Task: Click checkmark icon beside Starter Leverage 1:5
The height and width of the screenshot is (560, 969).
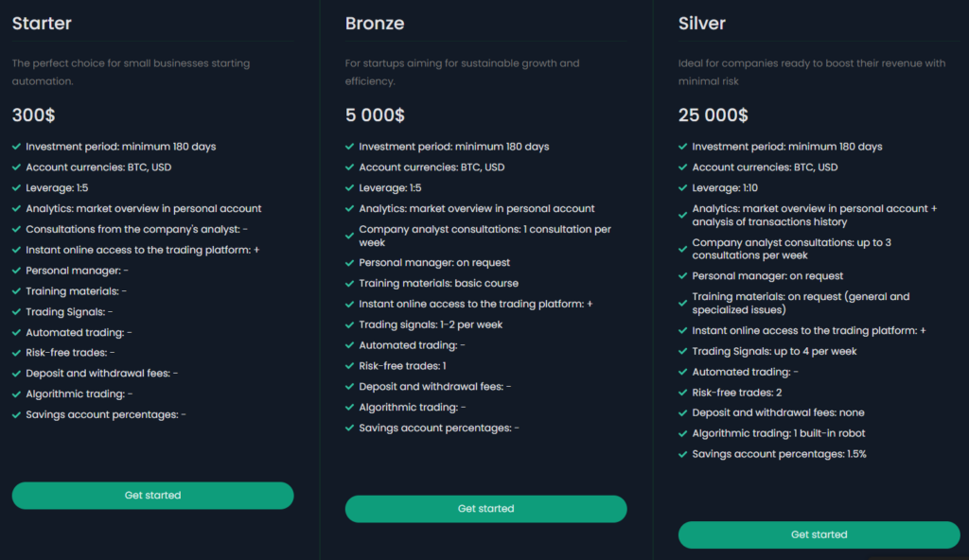Action: (x=17, y=188)
